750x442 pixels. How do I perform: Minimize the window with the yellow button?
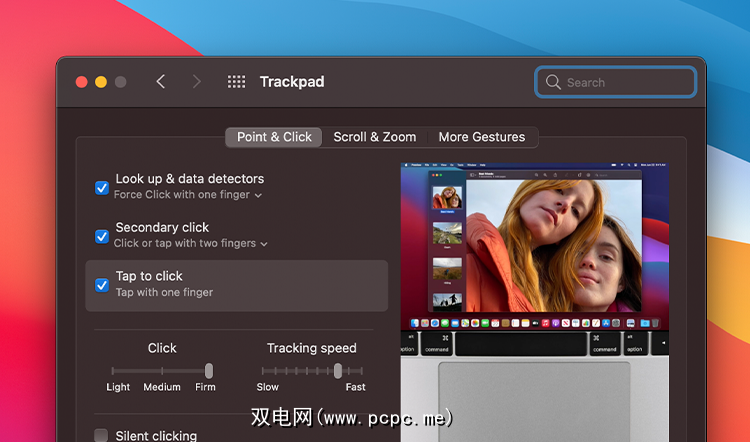click(x=101, y=82)
